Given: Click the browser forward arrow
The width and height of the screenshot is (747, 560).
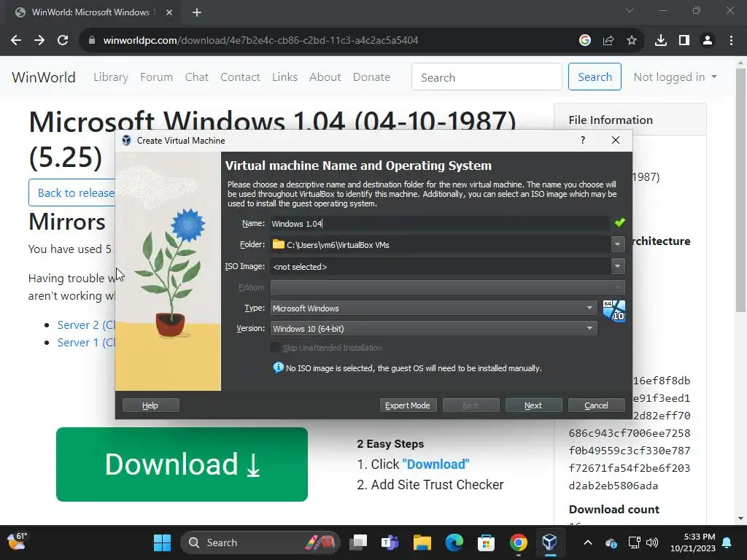Looking at the screenshot, I should click(39, 41).
